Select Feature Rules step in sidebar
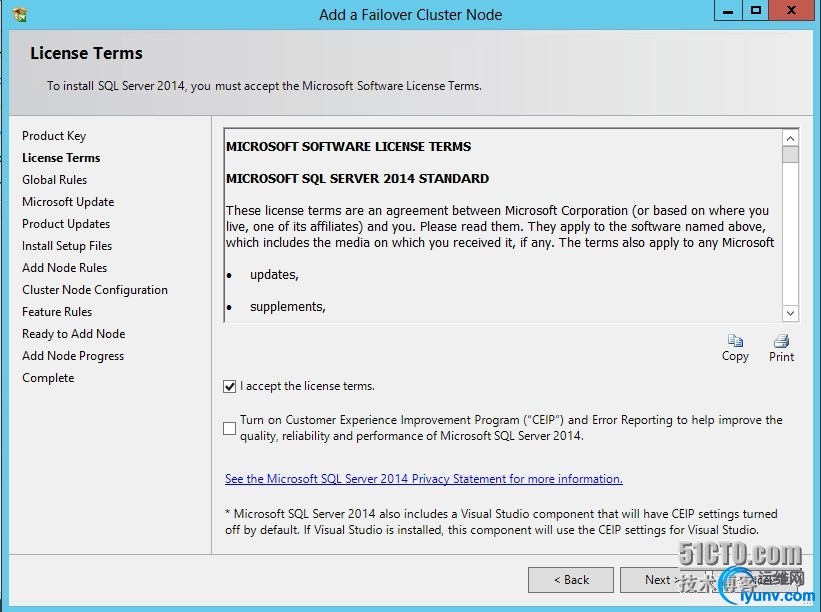Screen dimensions: 821x612 pos(57,311)
